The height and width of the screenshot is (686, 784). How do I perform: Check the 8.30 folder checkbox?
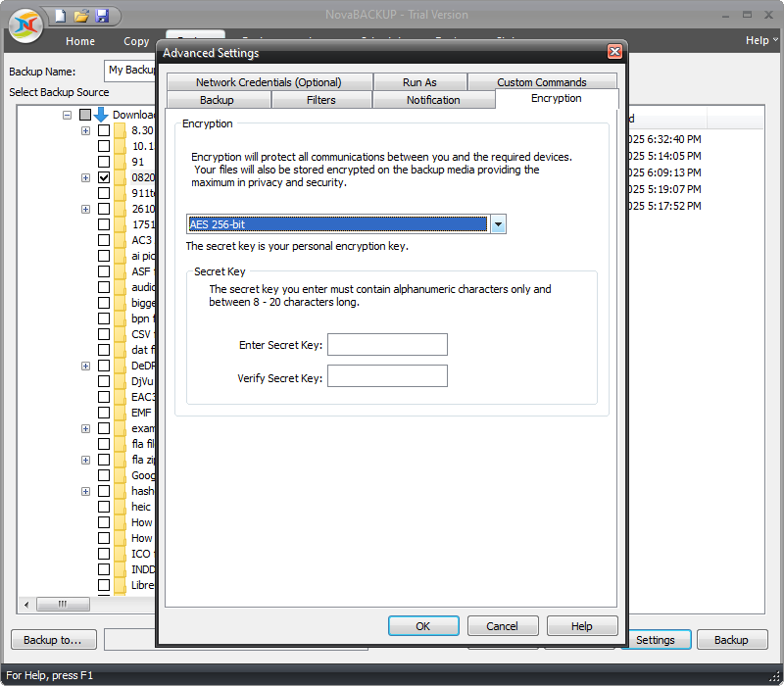coord(104,130)
